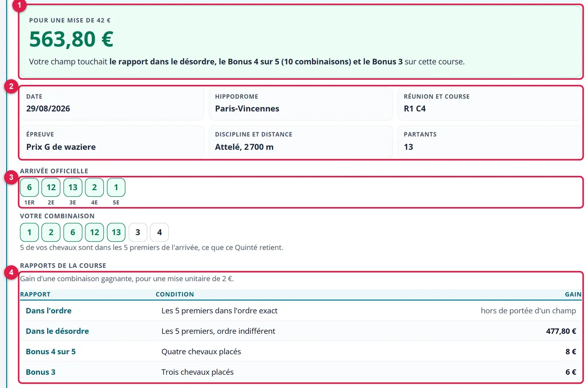Viewport: 588px width, 388px height.
Task: Click chip 6 in 'Votre combinaison'
Action: (x=73, y=232)
